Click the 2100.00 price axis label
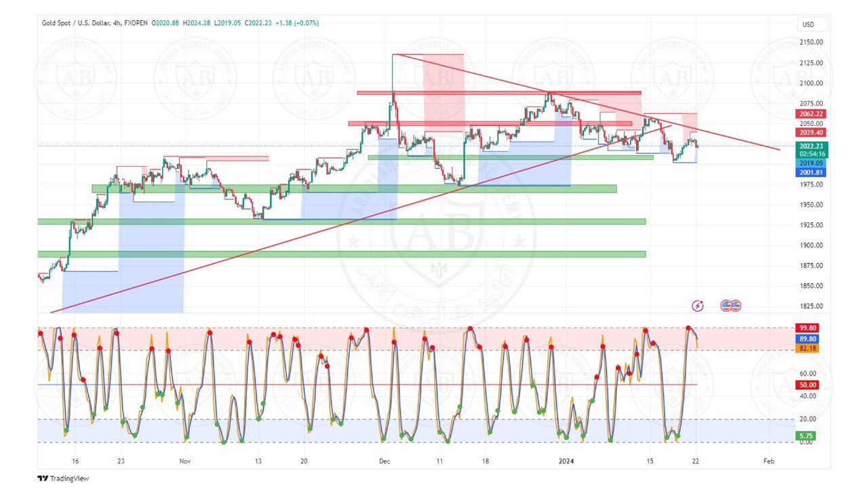 [x=812, y=83]
